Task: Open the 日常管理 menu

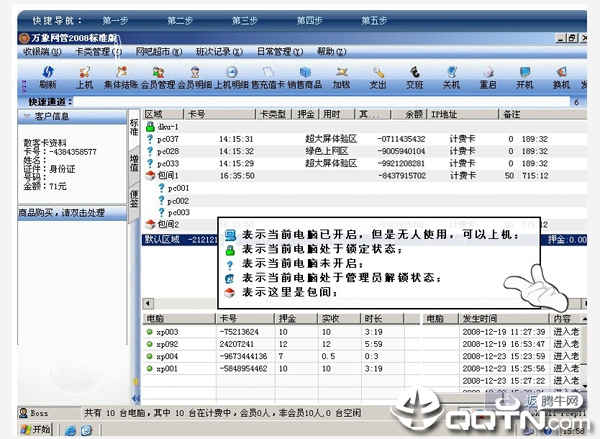Action: (x=280, y=51)
